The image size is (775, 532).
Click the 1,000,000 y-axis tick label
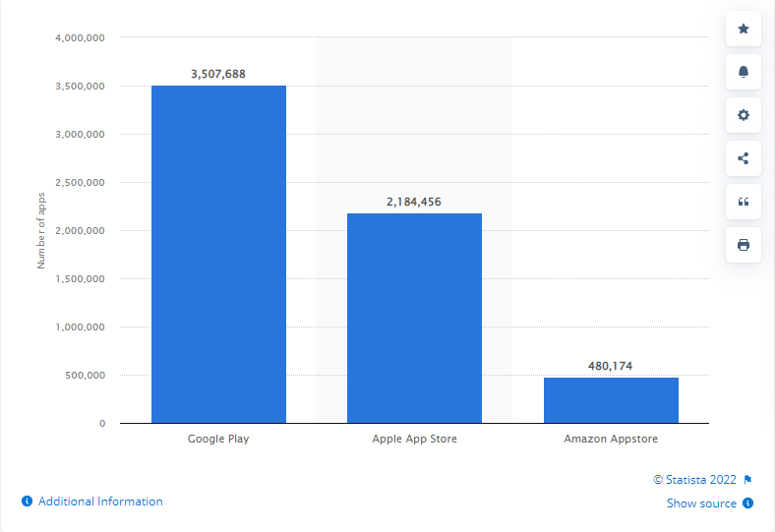(80, 327)
